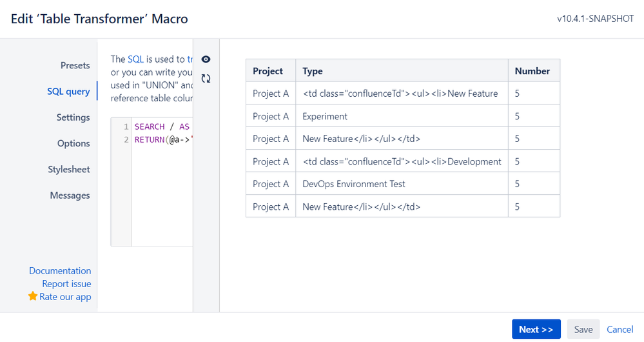Screen dimensions: 644x342
Task: Click the SQL link in description
Action: (x=135, y=59)
